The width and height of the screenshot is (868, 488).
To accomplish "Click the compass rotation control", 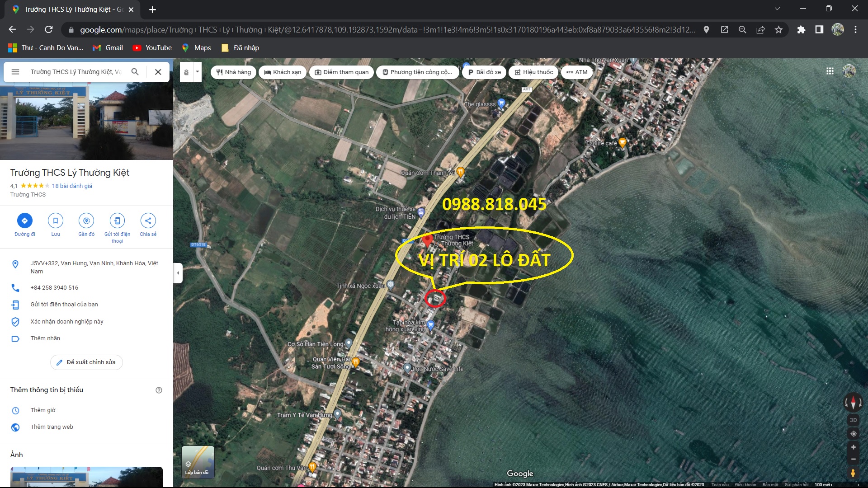I will [853, 402].
